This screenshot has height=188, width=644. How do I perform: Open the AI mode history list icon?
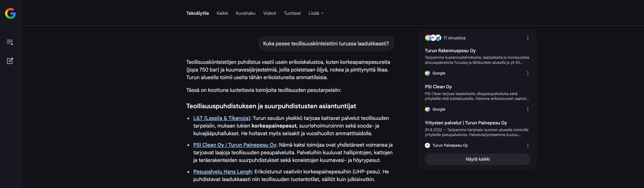pyautogui.click(x=10, y=42)
